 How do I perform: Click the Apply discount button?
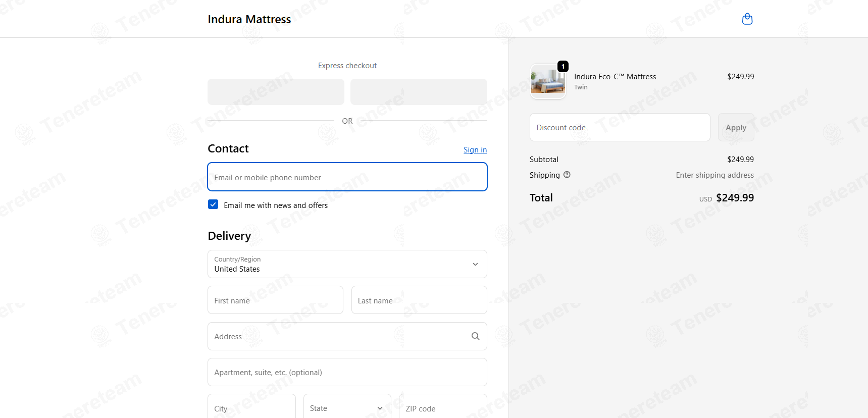[x=736, y=127]
